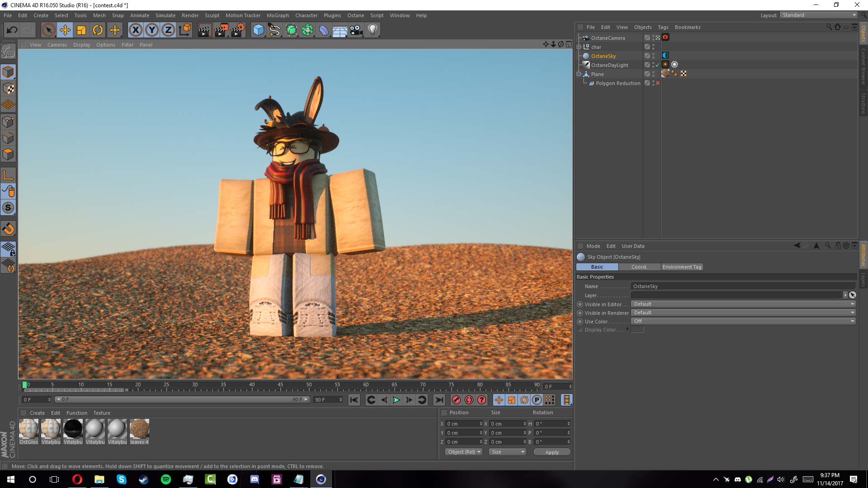Viewport: 868px width, 488px height.
Task: Open the Octane menu
Action: [356, 15]
